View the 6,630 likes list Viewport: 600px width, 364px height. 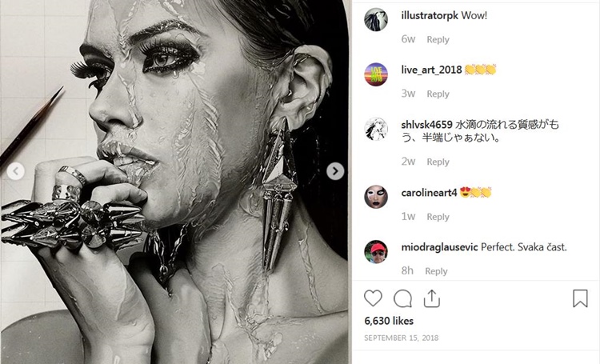(x=387, y=320)
